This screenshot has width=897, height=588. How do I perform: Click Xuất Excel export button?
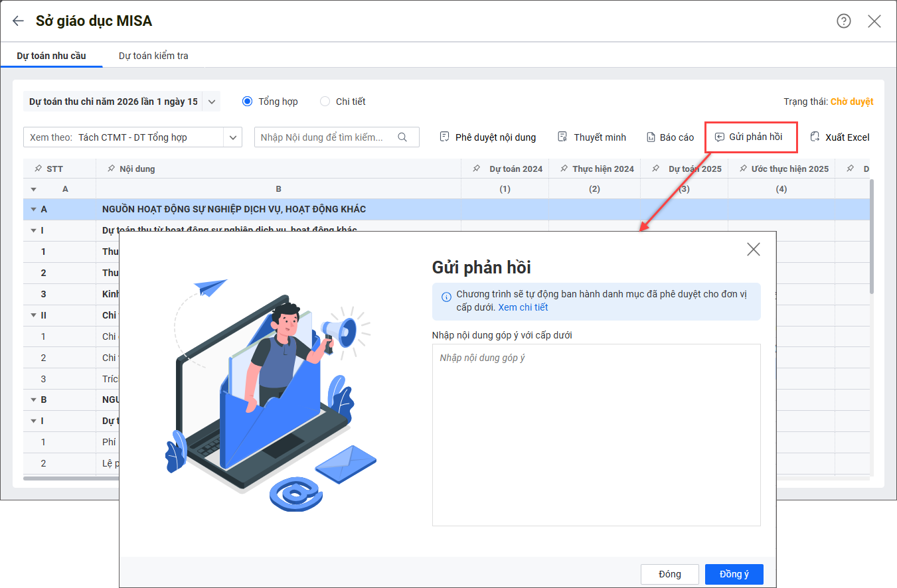point(839,137)
